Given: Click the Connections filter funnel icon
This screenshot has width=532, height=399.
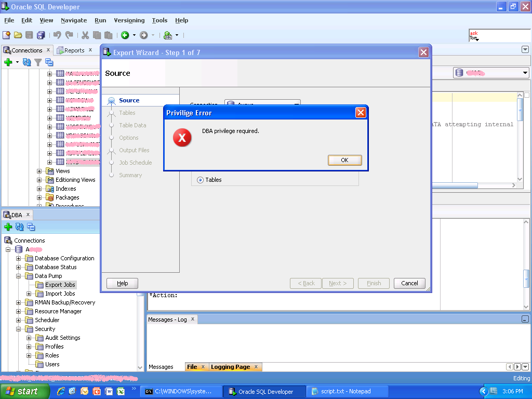Looking at the screenshot, I should (x=38, y=62).
